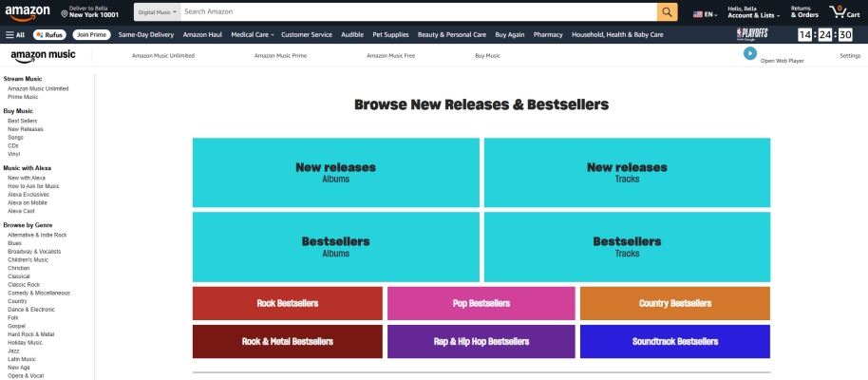Screen dimensions: 868x380
Task: Open the Buy Music tab
Action: pos(488,55)
